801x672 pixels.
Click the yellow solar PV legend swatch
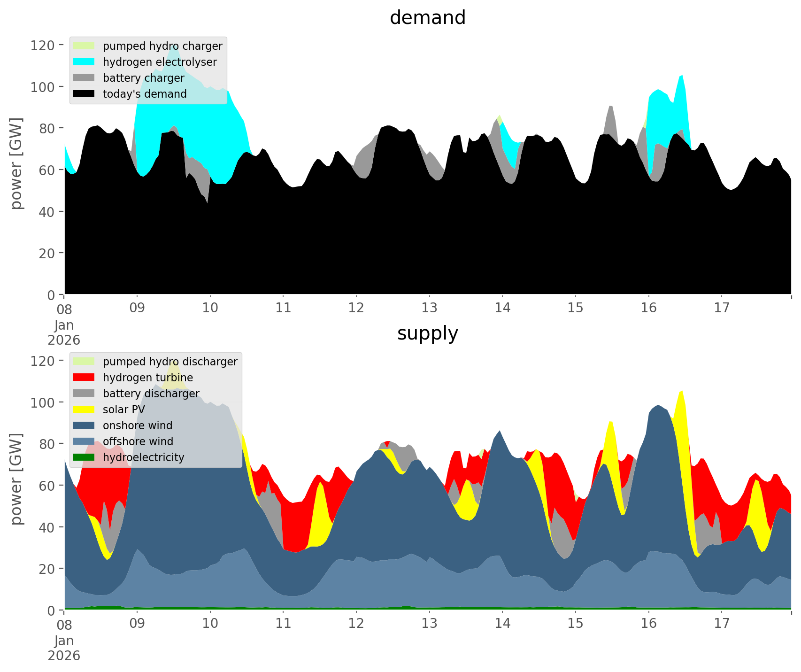84,409
